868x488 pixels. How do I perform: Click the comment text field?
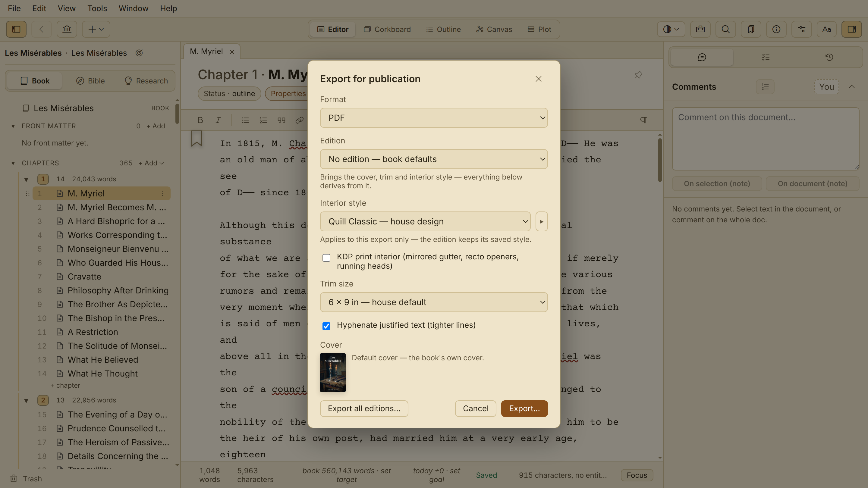[x=765, y=139]
